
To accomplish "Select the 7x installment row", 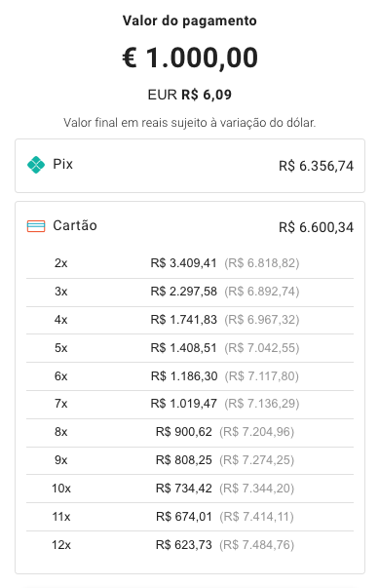I will (x=190, y=404).
